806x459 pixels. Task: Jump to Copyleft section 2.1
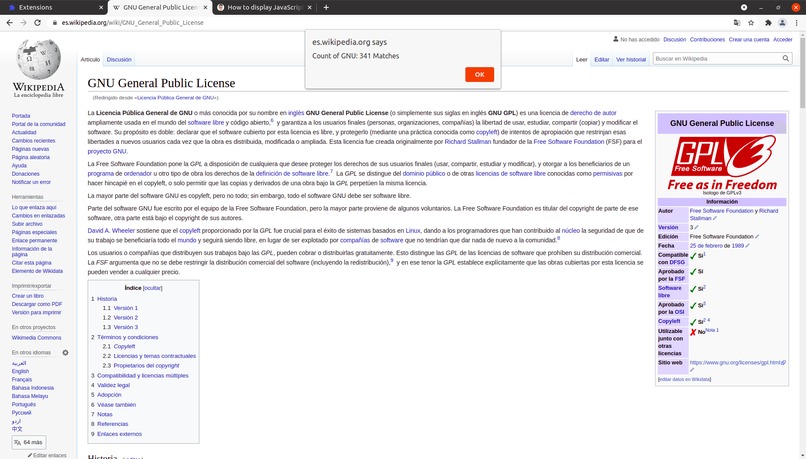(124, 346)
